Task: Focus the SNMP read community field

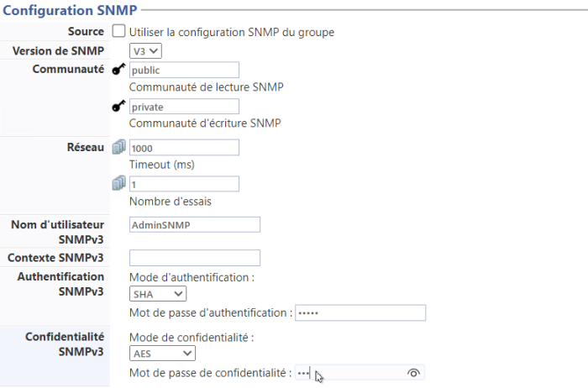Action: point(185,70)
